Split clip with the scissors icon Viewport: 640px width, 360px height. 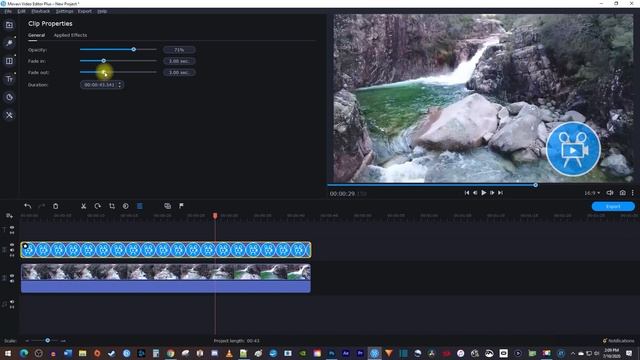tap(83, 206)
